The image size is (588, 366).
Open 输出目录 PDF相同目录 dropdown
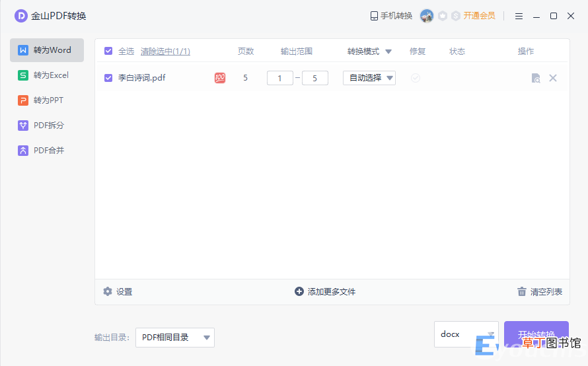click(x=175, y=338)
